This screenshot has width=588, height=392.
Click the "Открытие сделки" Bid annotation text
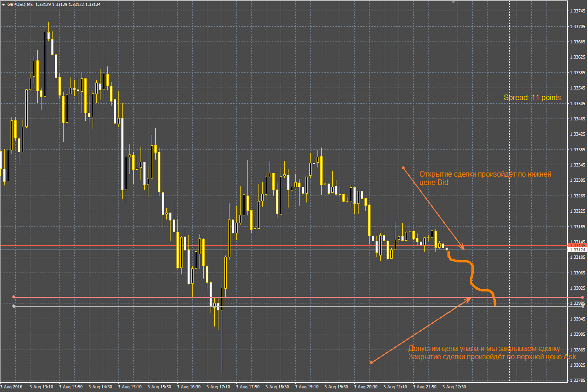click(485, 178)
